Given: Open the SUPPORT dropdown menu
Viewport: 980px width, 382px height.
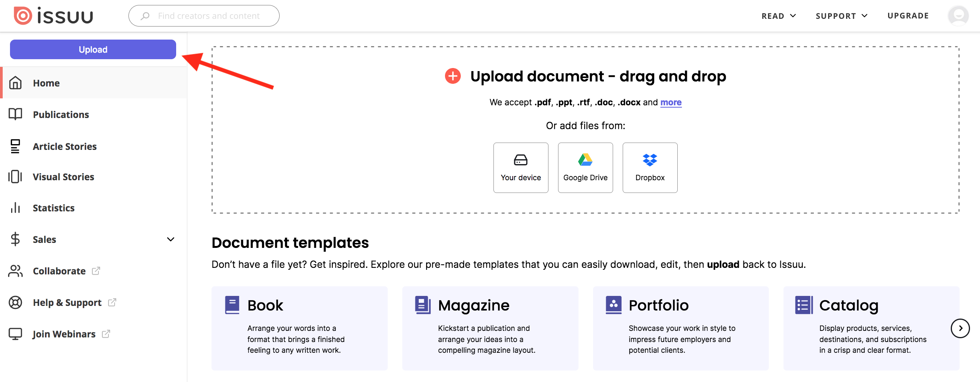Looking at the screenshot, I should click(842, 16).
